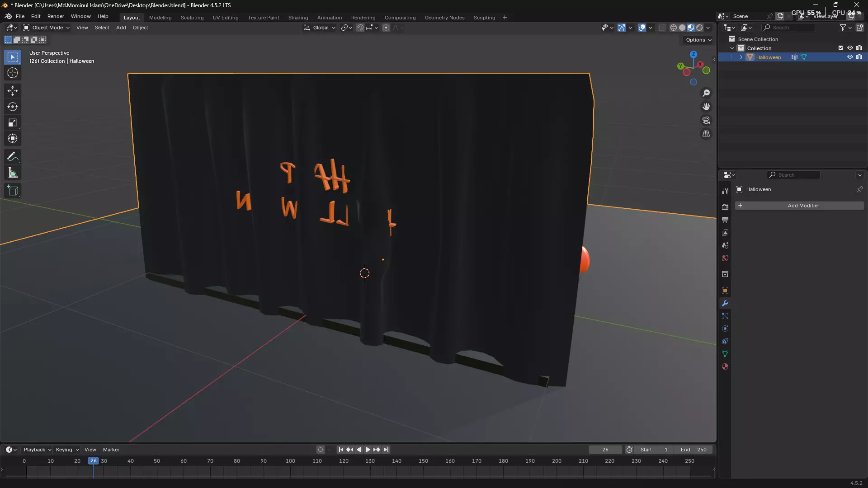Click the End frame field 250
Image resolution: width=868 pixels, height=488 pixels.
(x=693, y=450)
